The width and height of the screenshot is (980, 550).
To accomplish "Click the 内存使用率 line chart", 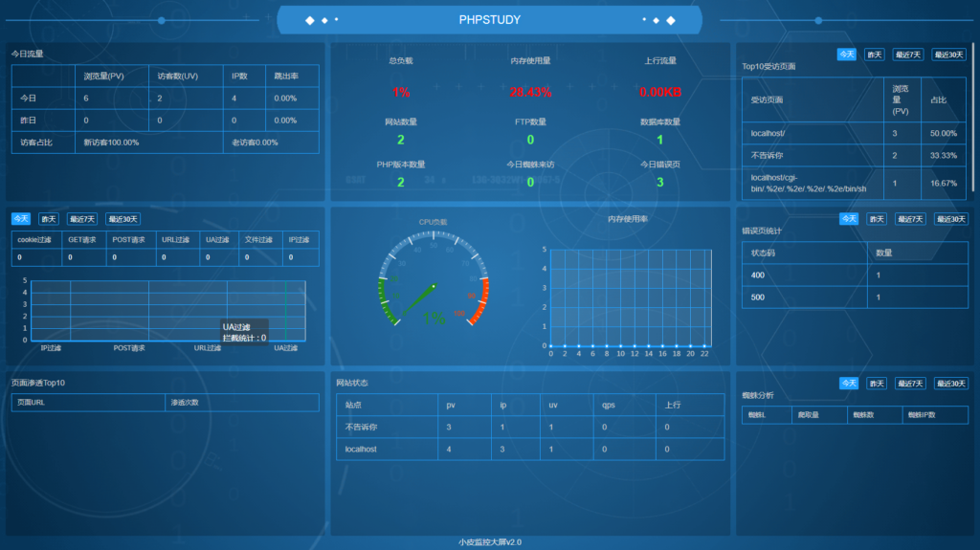I will tap(630, 297).
